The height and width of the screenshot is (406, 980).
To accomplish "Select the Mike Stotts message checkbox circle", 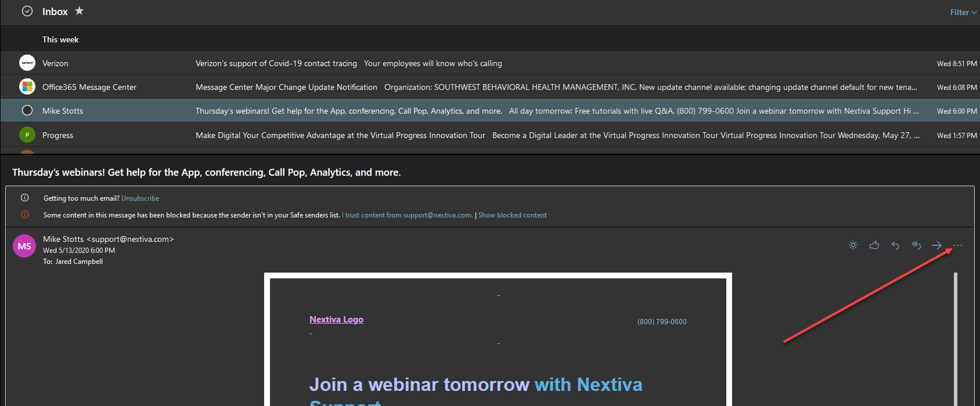I will [27, 110].
